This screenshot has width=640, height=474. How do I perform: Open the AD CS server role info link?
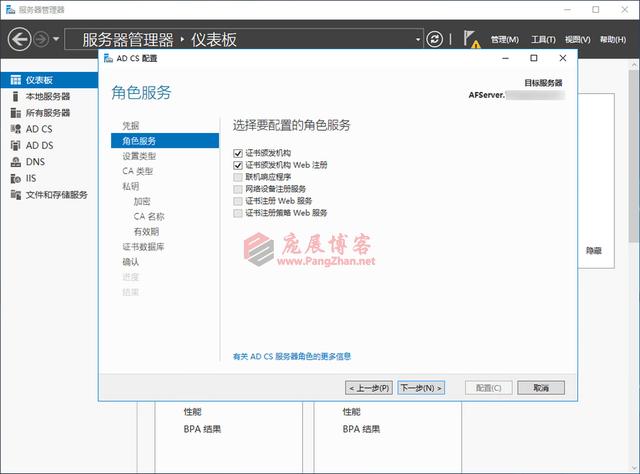click(x=292, y=356)
